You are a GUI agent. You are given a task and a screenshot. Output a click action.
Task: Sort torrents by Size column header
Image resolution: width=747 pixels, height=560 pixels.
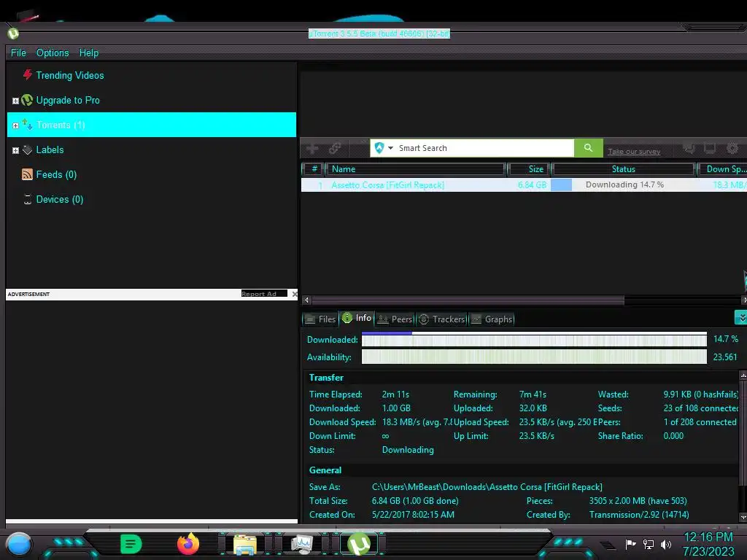coord(528,169)
